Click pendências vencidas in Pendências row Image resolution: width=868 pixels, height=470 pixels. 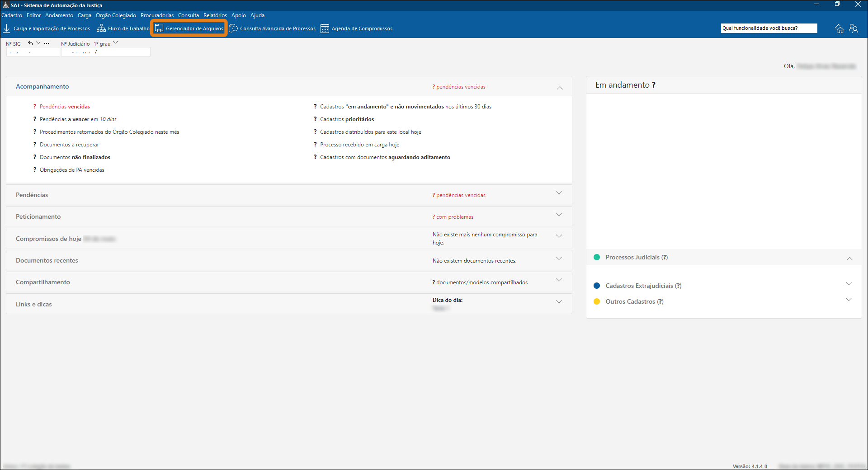pos(459,195)
